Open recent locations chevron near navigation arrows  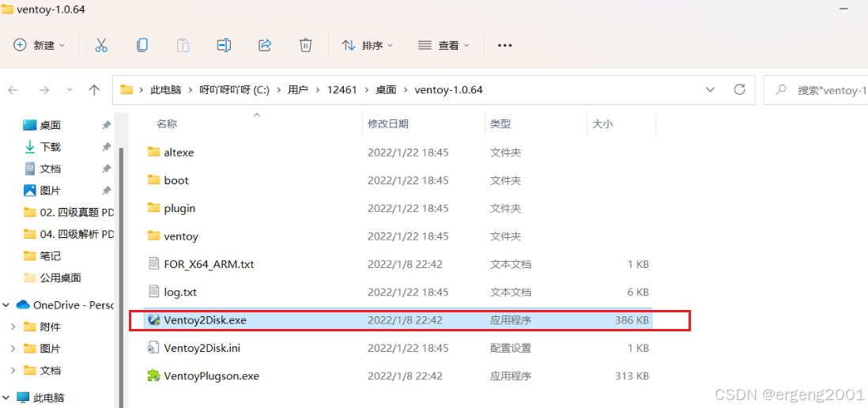tap(70, 89)
